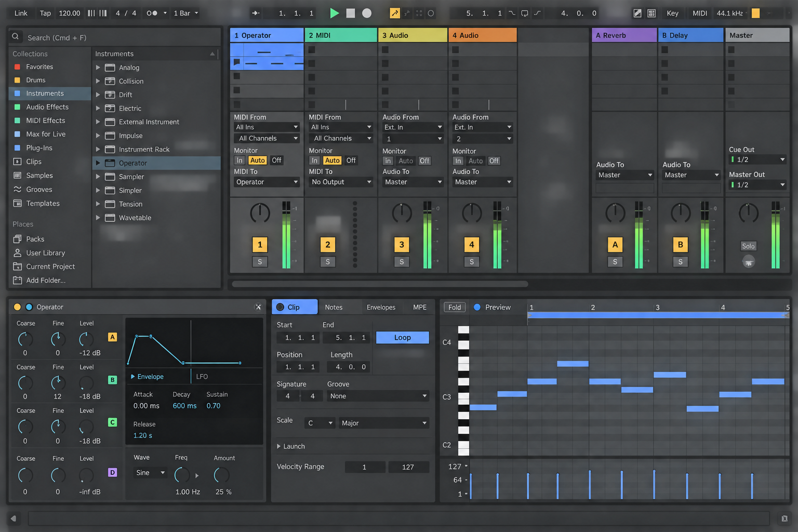Switch to the Notes tab
This screenshot has height=532, width=798.
334,307
